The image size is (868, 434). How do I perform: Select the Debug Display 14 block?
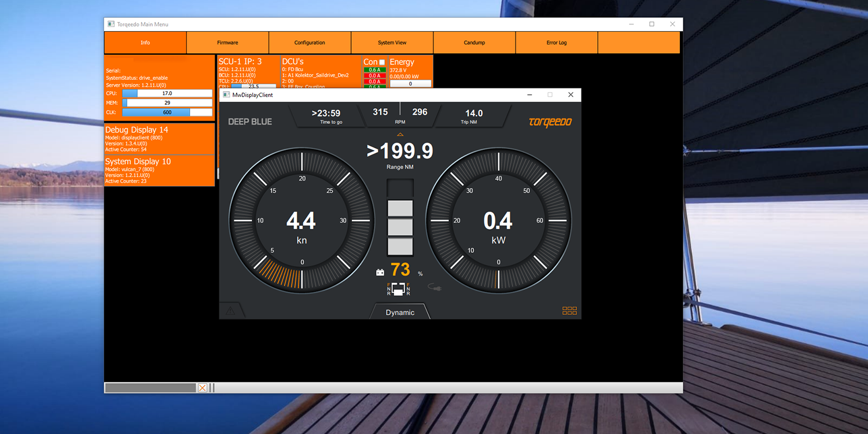(159, 139)
